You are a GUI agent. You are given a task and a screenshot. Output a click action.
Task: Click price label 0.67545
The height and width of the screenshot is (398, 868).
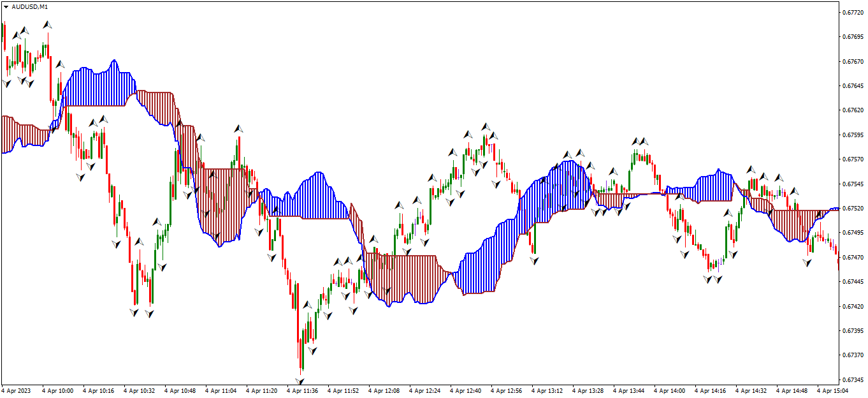tap(852, 184)
